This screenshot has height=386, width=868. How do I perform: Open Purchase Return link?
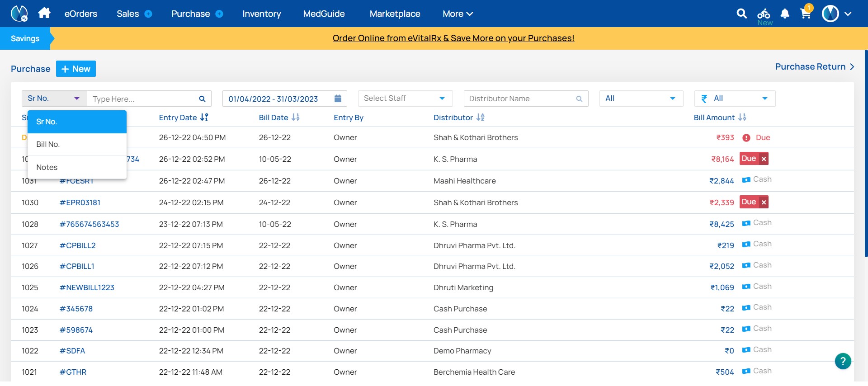[x=815, y=67]
